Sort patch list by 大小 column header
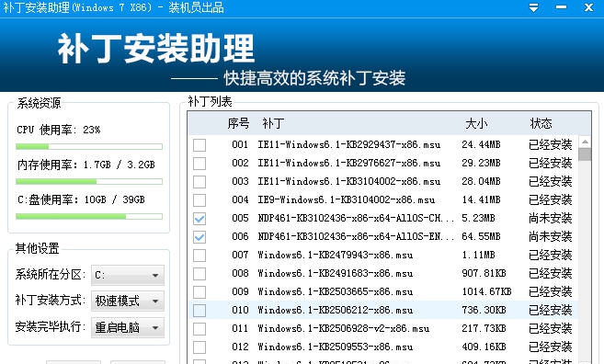Viewport: 604px width, 364px height. click(476, 123)
